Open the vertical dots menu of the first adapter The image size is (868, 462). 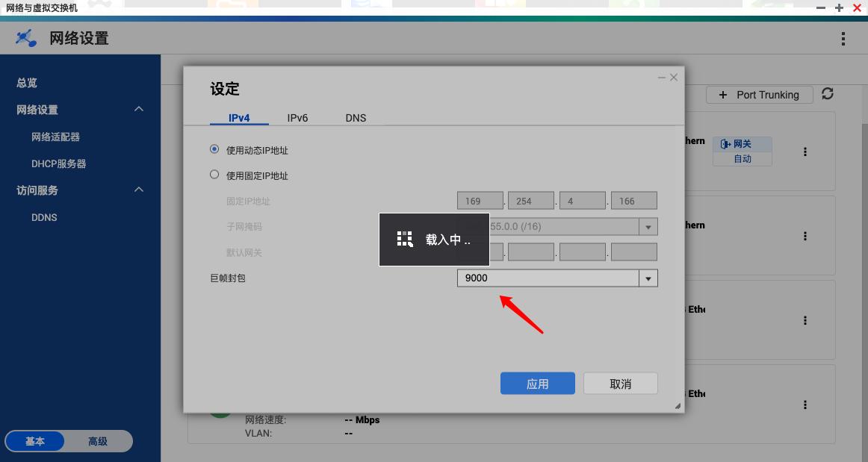pos(805,152)
